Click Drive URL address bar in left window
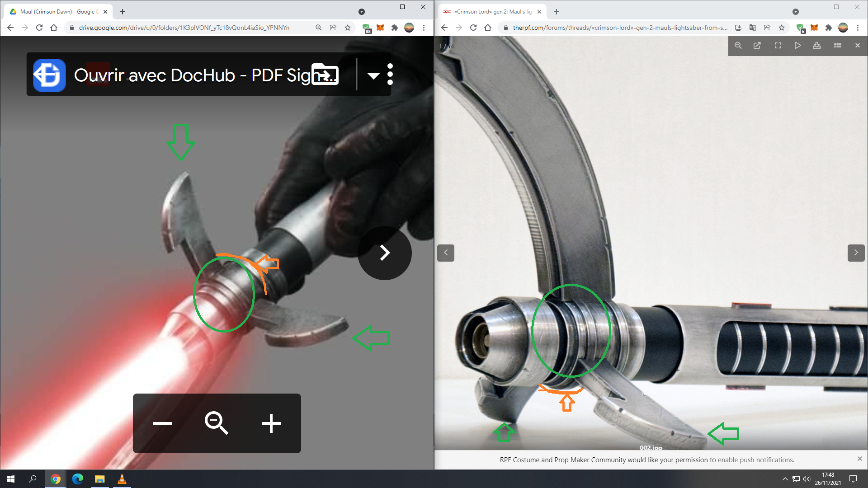Viewport: 868px width, 488px height. click(184, 28)
